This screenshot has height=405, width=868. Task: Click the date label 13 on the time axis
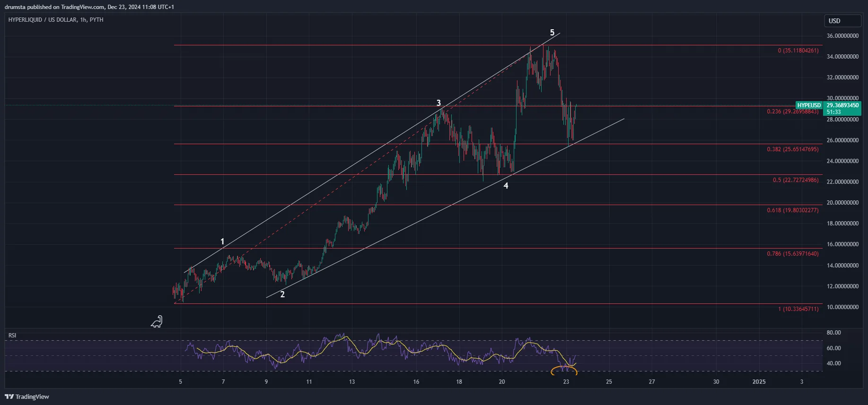351,382
